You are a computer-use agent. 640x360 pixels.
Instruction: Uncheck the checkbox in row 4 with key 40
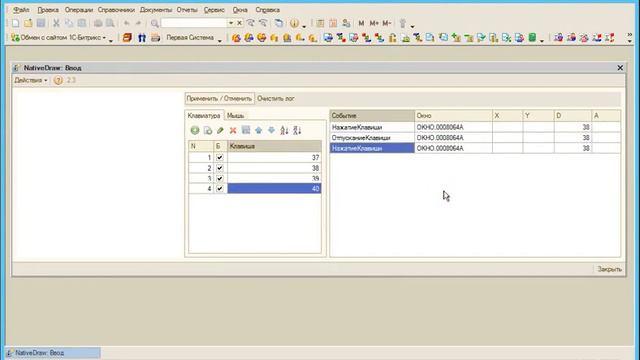(x=220, y=189)
